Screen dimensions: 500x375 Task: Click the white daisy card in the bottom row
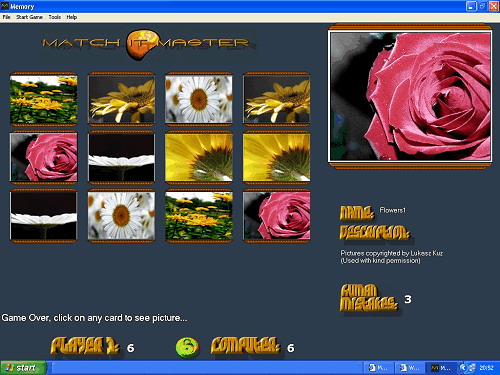click(121, 216)
